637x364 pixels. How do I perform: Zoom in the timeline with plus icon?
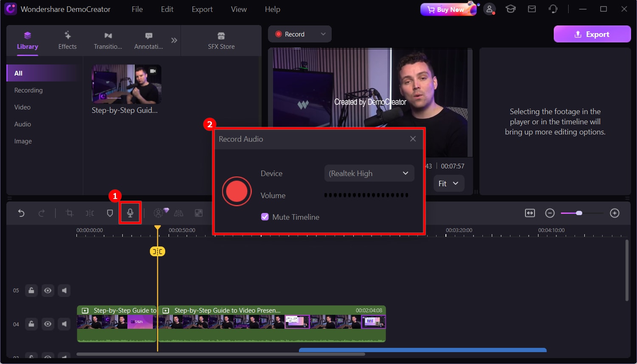coord(614,213)
